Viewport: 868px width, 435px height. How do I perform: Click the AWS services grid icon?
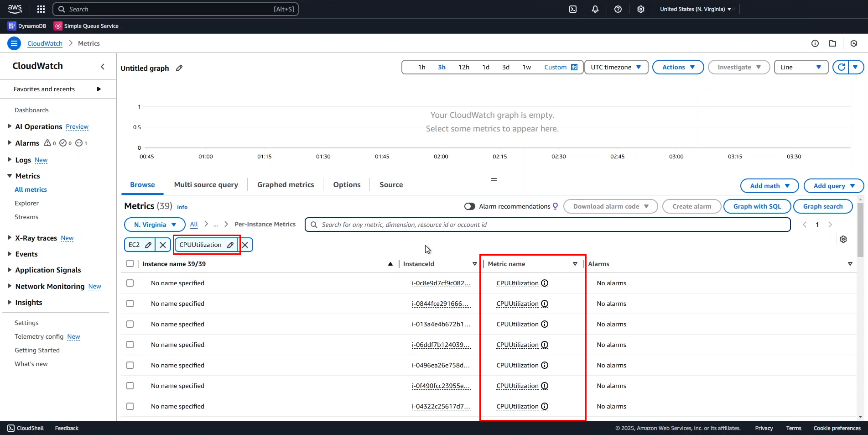(41, 9)
